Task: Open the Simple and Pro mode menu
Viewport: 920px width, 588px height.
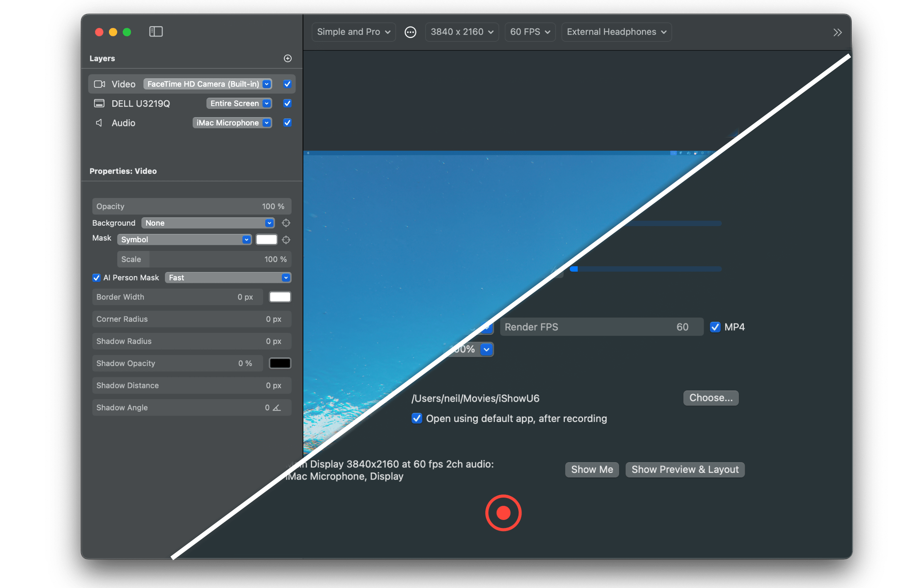Action: [x=353, y=32]
